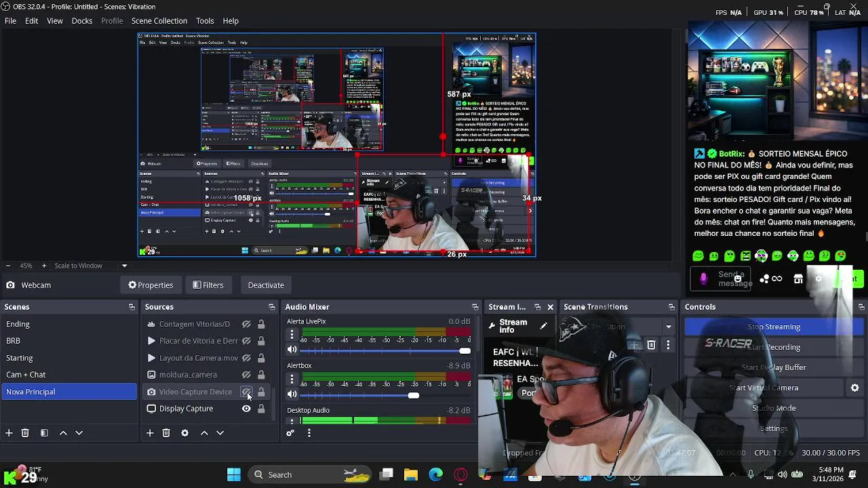Select the BRB scene
This screenshot has width=868, height=488.
click(68, 341)
